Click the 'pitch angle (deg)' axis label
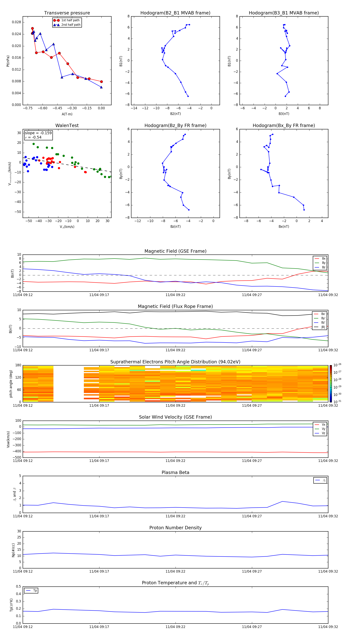The image size is (351, 644). (x=11, y=384)
